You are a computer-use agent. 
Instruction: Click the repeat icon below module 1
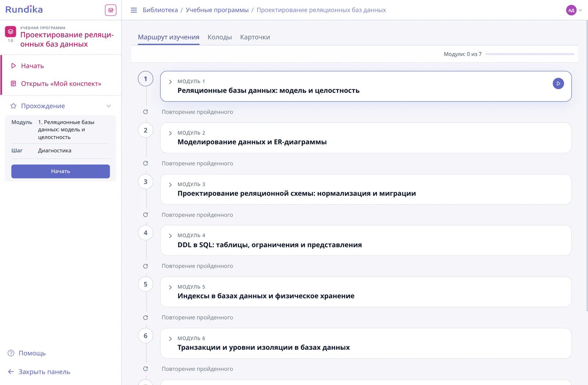[146, 112]
